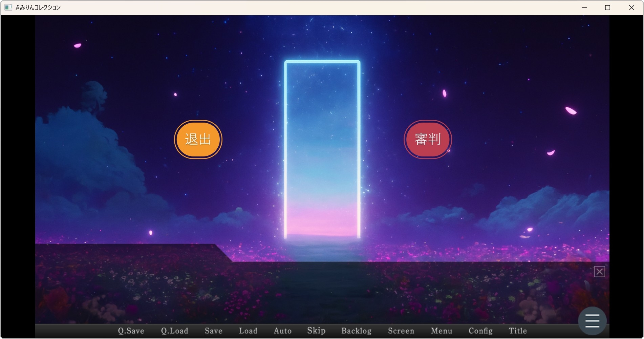The height and width of the screenshot is (339, 644).
Task: Minimize the きみりんコレクション window
Action: click(x=584, y=7)
